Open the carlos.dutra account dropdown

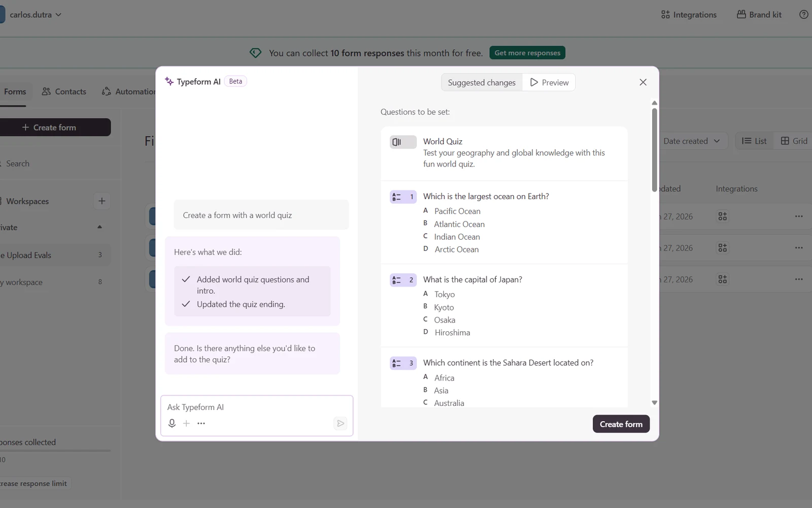[x=36, y=15]
